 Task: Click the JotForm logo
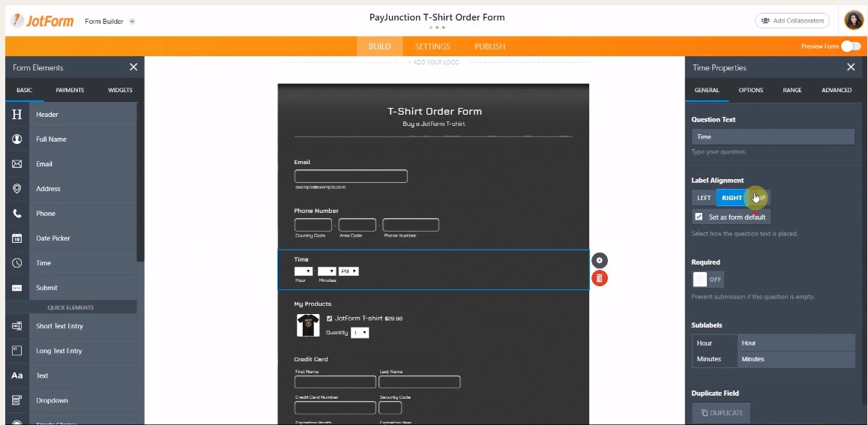pos(42,21)
